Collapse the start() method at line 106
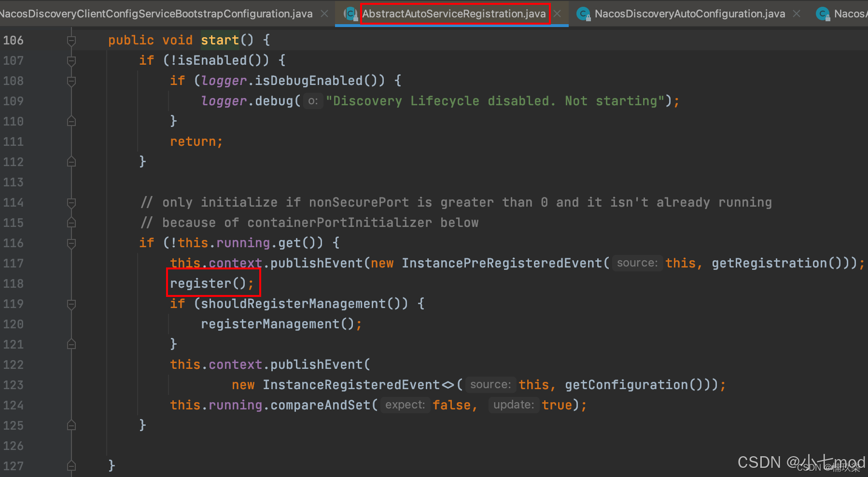Image resolution: width=868 pixels, height=477 pixels. pos(71,41)
